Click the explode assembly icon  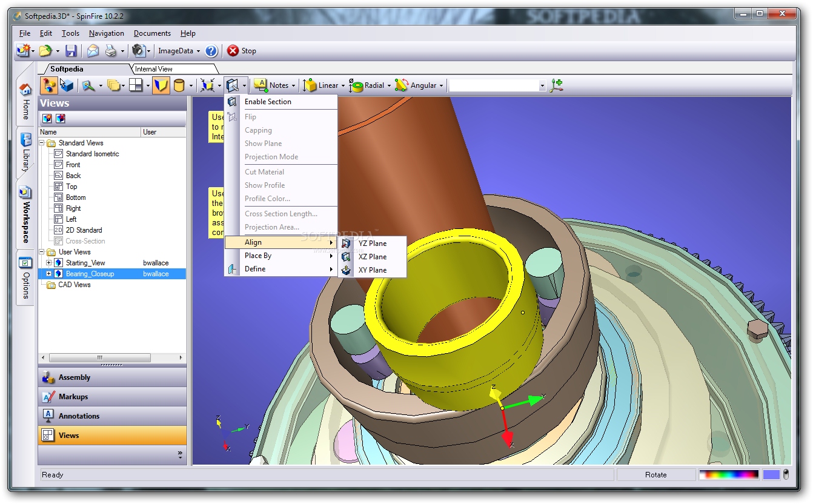[208, 85]
